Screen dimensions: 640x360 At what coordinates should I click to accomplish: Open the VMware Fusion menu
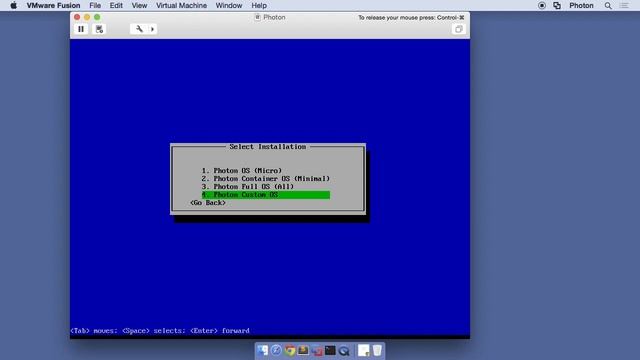click(x=53, y=5)
